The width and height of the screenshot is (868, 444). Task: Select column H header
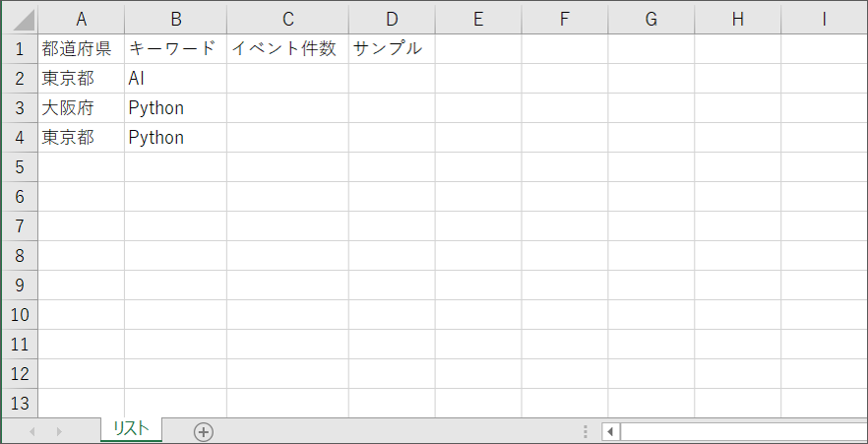737,19
